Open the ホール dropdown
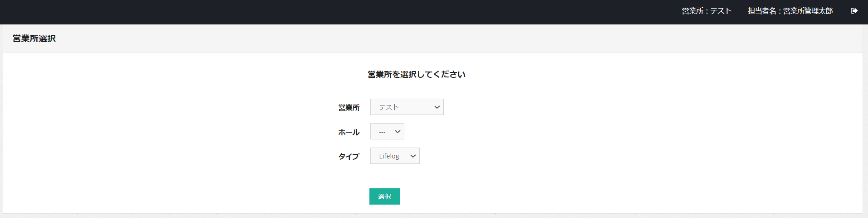 click(387, 132)
